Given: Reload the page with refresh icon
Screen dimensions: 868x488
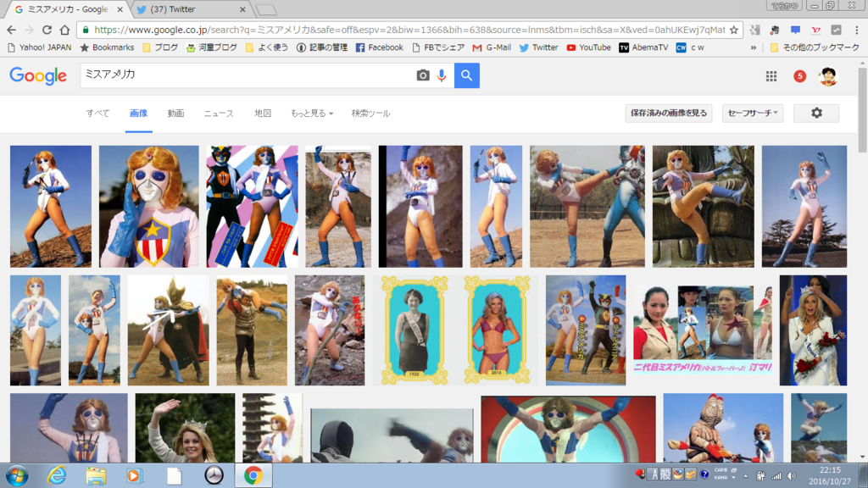Looking at the screenshot, I should [47, 30].
